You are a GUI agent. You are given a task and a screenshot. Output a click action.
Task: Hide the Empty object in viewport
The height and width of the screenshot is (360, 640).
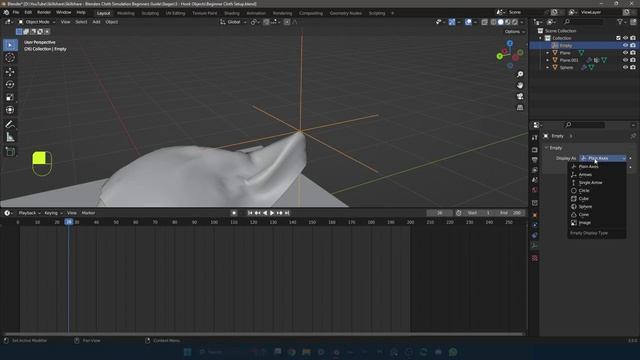(625, 45)
